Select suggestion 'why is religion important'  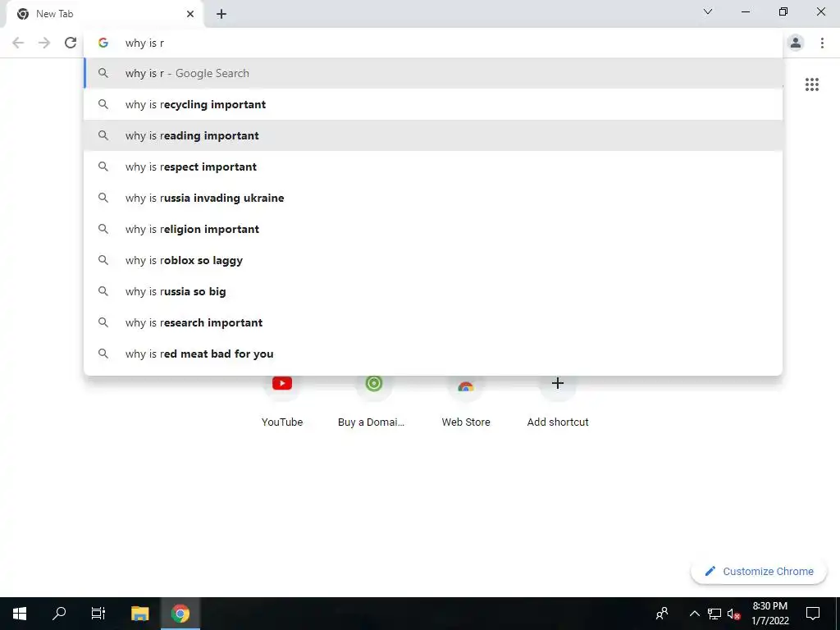[433, 229]
